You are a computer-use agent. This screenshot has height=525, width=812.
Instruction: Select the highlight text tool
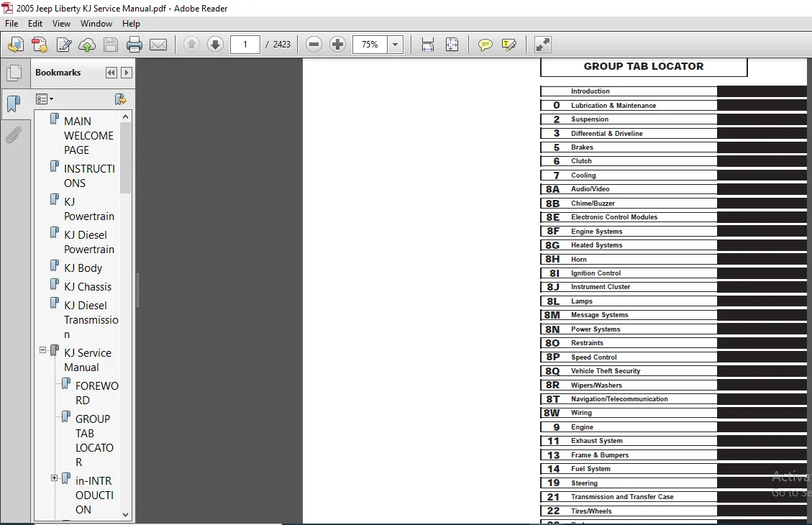[509, 45]
